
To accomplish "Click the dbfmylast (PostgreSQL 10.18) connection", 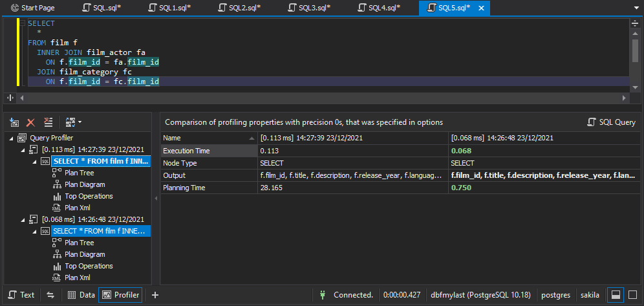I will 480,294.
